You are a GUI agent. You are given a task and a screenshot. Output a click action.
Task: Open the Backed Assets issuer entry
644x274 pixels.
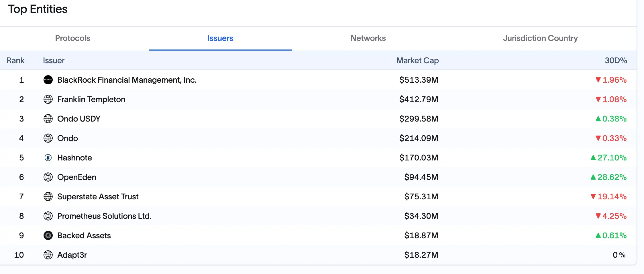[x=84, y=236]
